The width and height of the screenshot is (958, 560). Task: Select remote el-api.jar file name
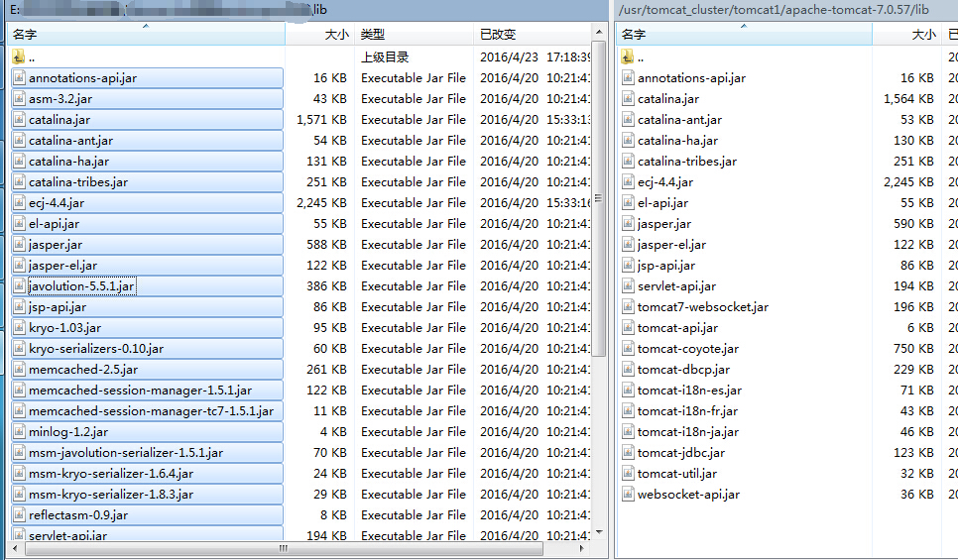(662, 203)
